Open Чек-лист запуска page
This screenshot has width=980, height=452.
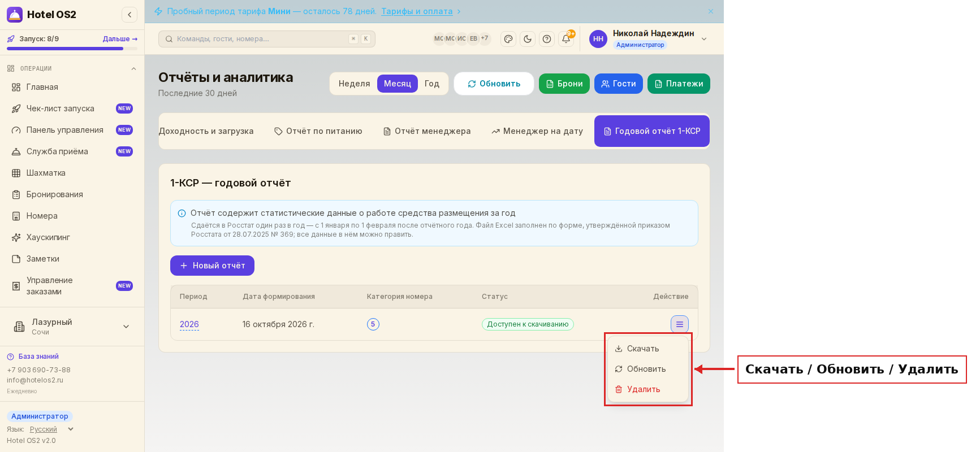[x=72, y=108]
